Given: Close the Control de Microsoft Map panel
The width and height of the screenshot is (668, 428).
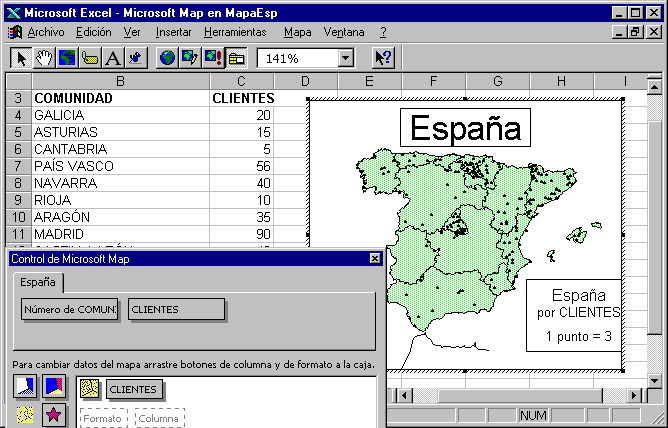Looking at the screenshot, I should point(375,259).
